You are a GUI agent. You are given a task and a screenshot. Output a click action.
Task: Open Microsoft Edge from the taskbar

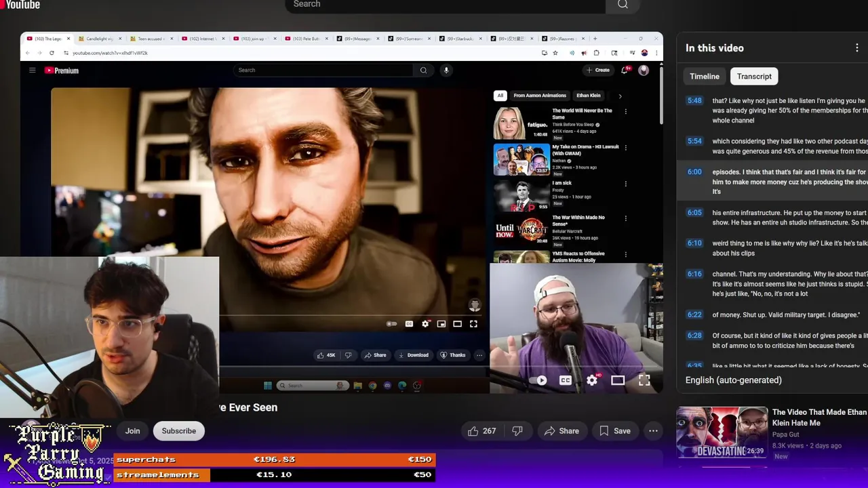[x=402, y=386]
